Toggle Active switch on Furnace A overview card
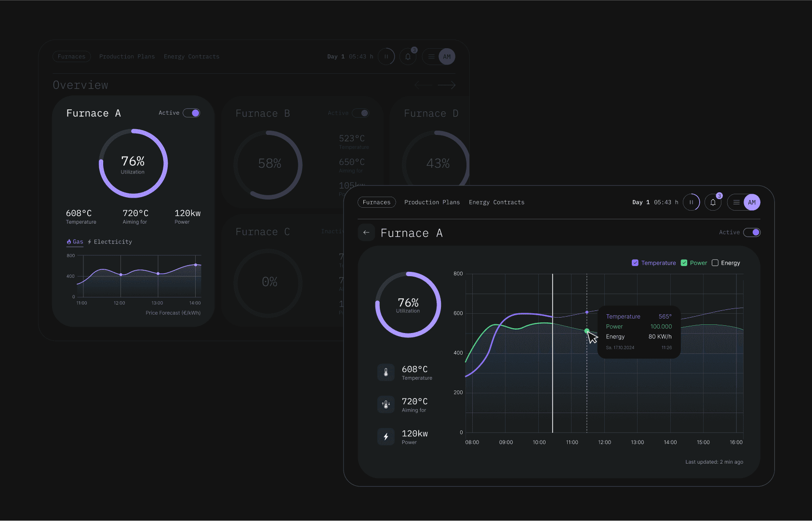 191,113
